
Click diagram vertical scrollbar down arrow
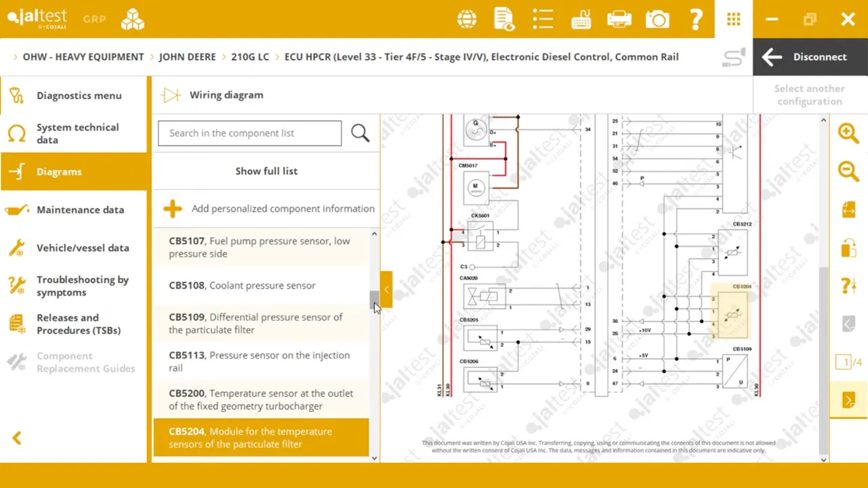[824, 459]
